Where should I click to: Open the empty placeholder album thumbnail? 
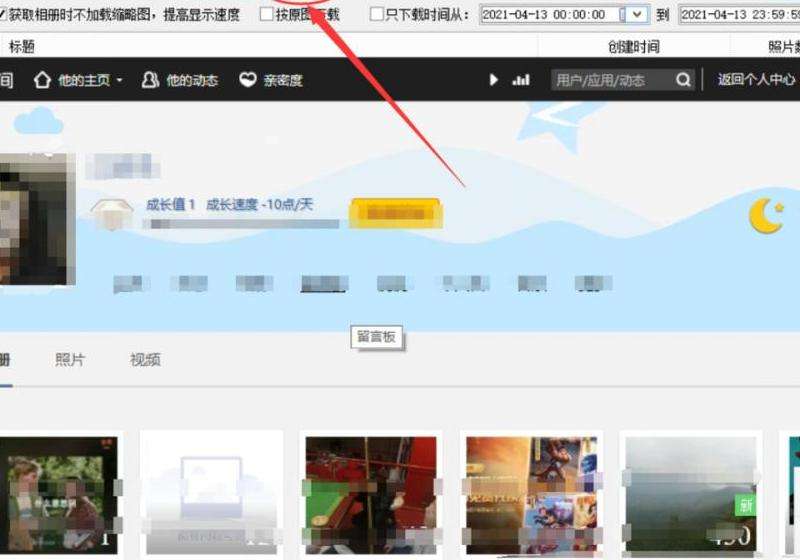point(211,495)
